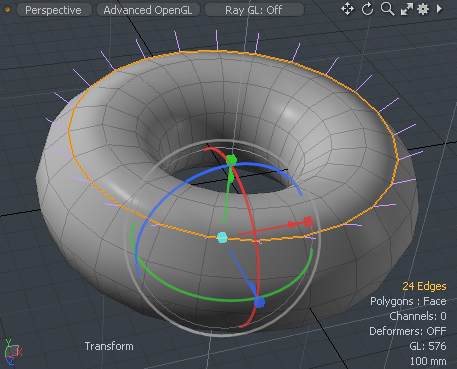Image resolution: width=457 pixels, height=369 pixels.
Task: Click the orange viewport dot indicator
Action: click(x=6, y=9)
